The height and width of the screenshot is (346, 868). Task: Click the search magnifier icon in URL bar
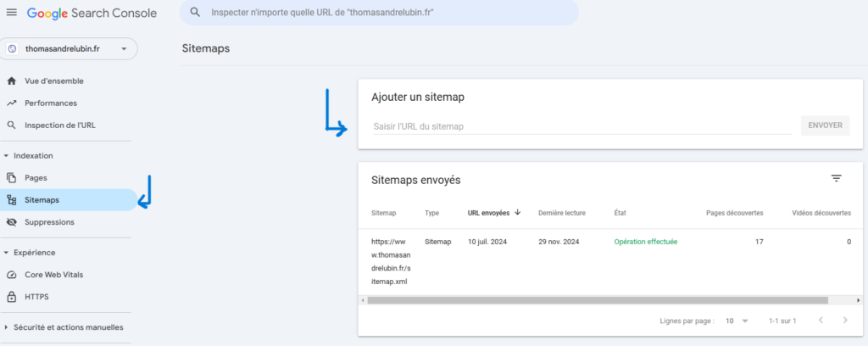click(195, 12)
